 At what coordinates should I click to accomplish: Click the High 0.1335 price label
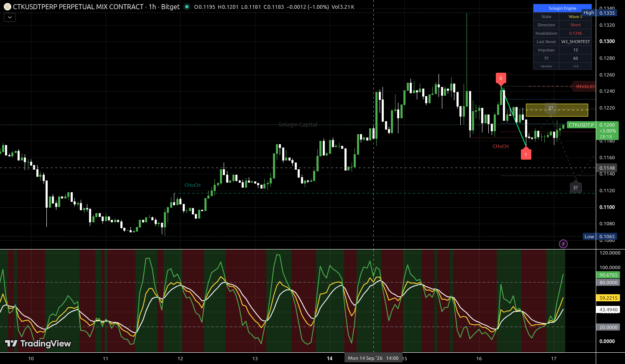pos(599,13)
